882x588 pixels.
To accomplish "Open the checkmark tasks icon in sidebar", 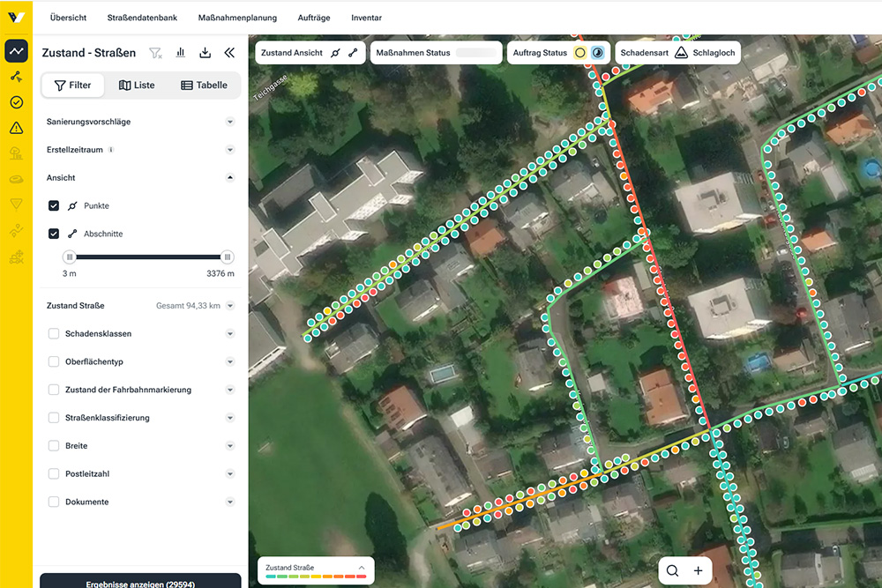I will [16, 101].
